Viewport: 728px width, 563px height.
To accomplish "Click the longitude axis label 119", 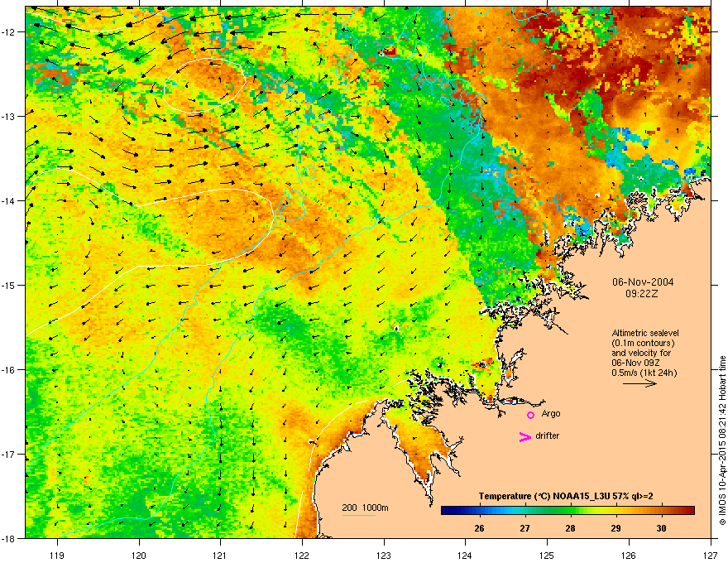I will [x=57, y=555].
